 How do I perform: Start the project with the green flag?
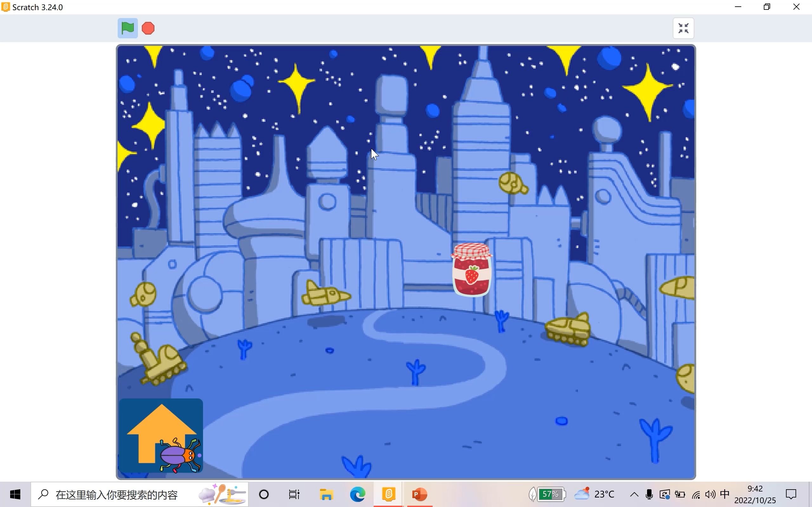click(127, 28)
